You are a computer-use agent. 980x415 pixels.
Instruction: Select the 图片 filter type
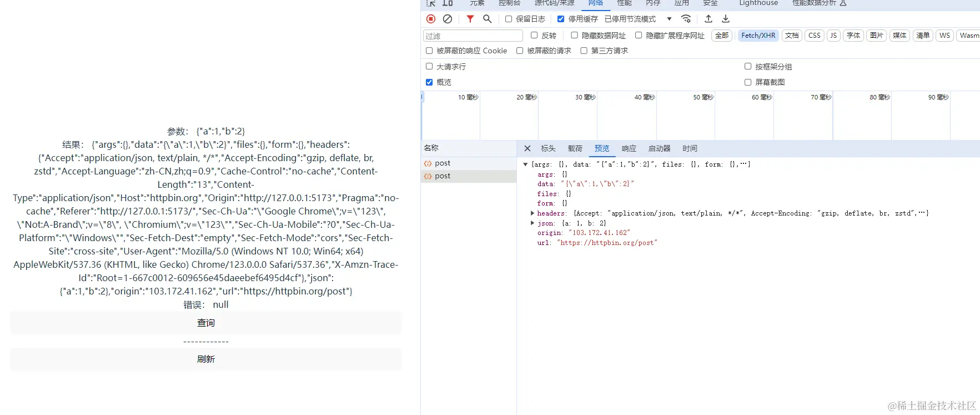click(x=877, y=36)
